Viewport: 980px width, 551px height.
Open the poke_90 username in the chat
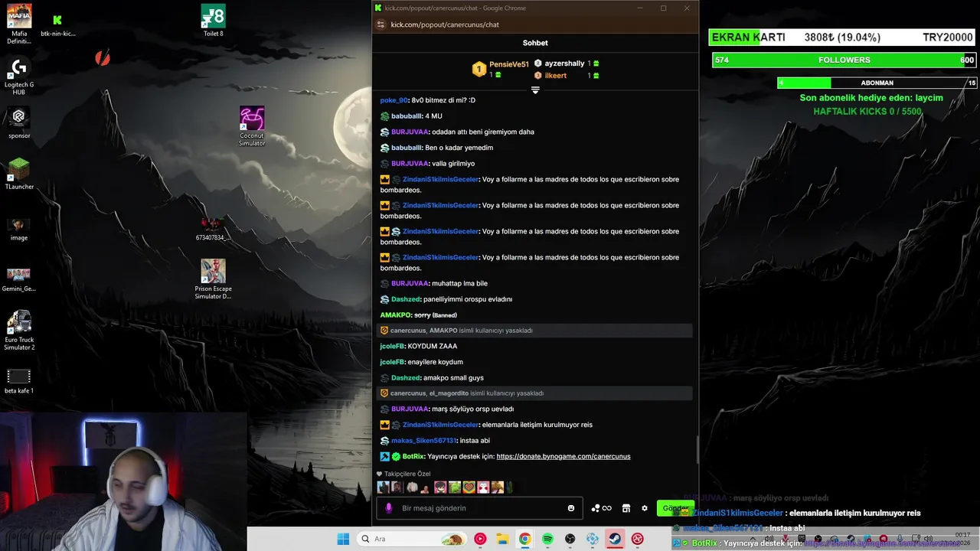pos(394,100)
